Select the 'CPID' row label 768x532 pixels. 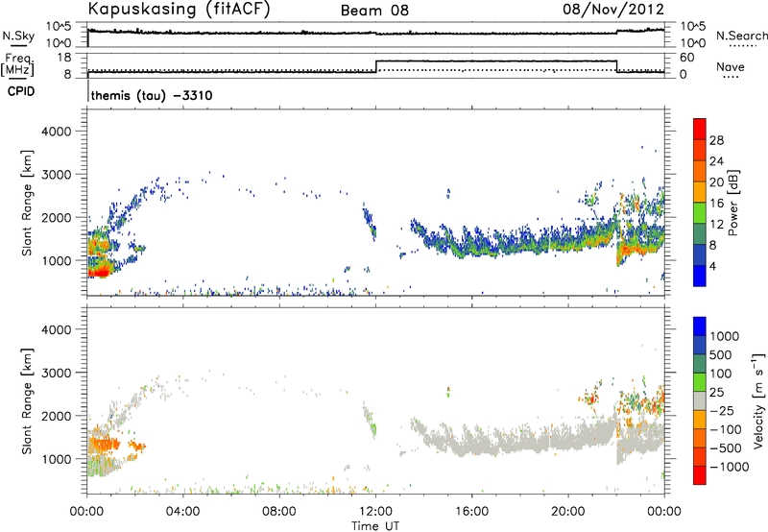21,91
